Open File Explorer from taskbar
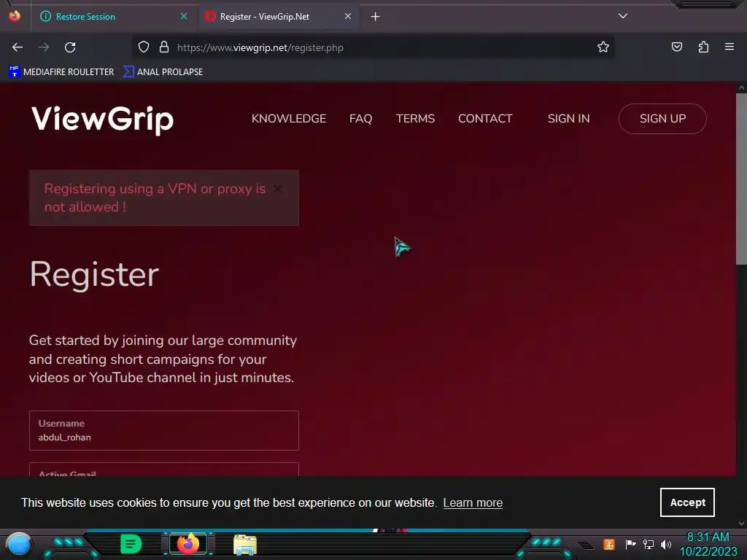 245,544
